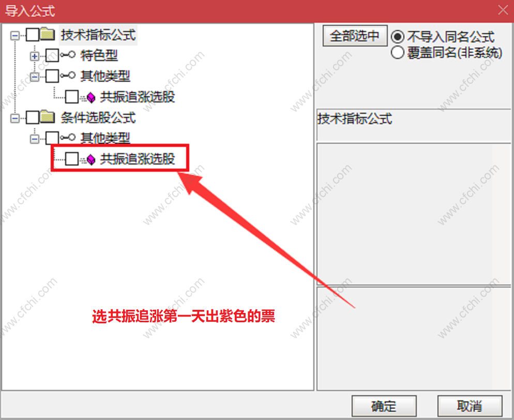Select the 条件选股公式 tree label

pyautogui.click(x=98, y=117)
